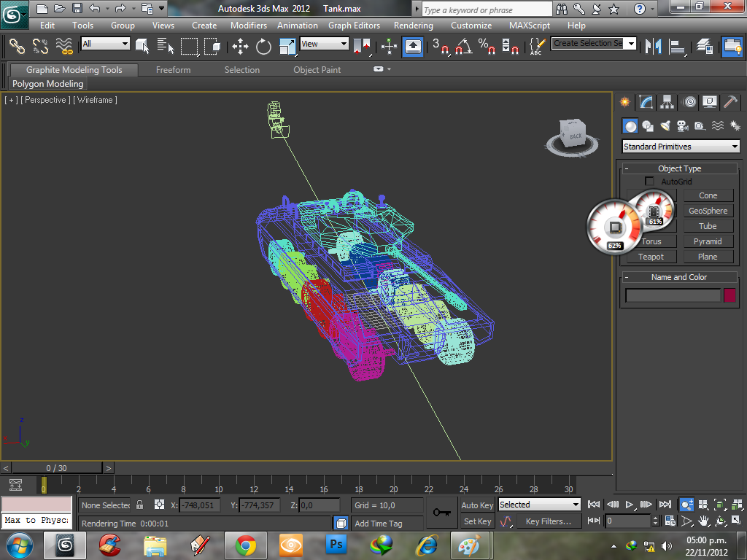Open the Rendering menu
Viewport: 747px width, 560px height.
(x=413, y=26)
